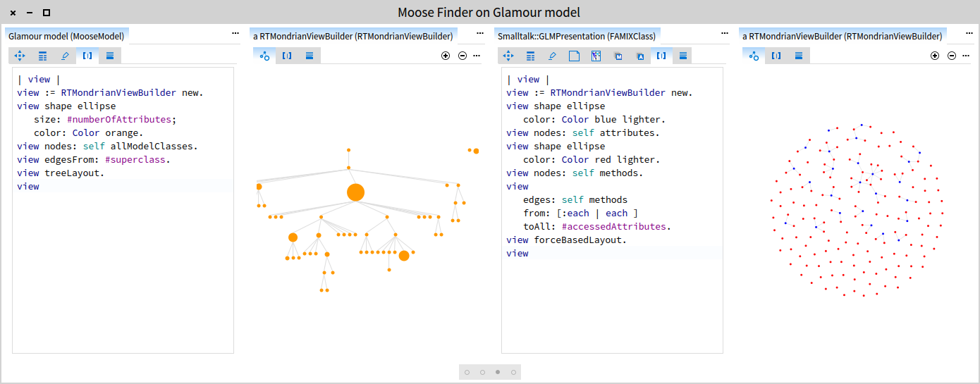Select the last page indicator dot at bottom
The height and width of the screenshot is (384, 980).
(513, 372)
